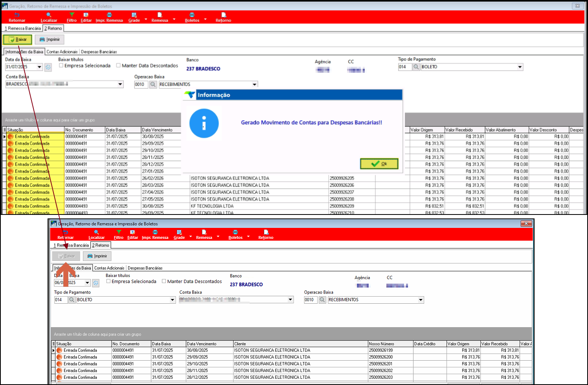Click Filtro icon in lower window toolbar
588x385 pixels.
[x=119, y=232]
